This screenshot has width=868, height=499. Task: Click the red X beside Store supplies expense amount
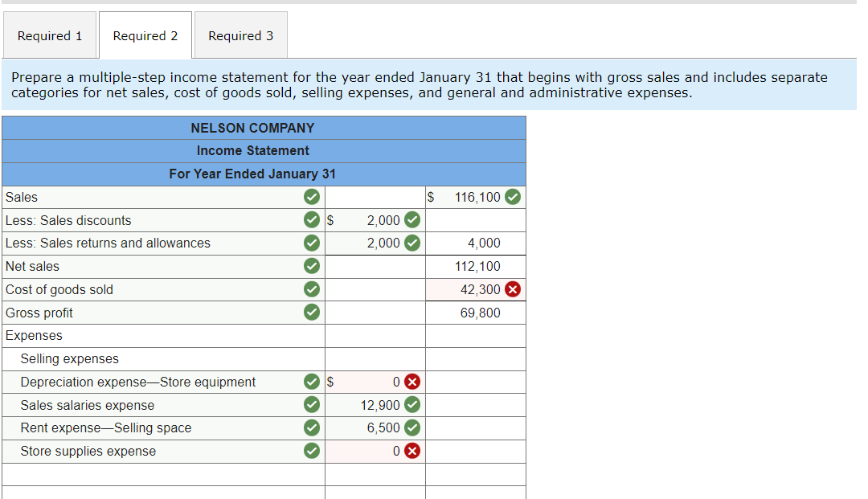tap(412, 451)
